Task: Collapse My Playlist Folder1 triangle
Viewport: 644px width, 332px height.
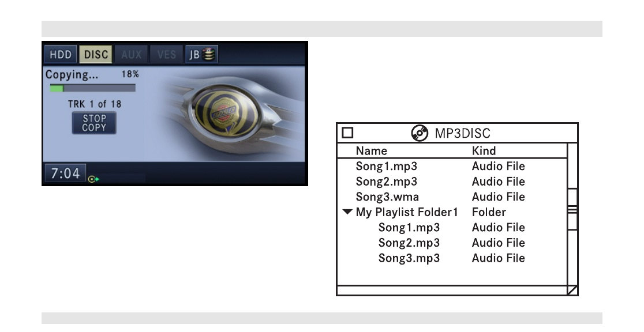Action: pyautogui.click(x=347, y=212)
